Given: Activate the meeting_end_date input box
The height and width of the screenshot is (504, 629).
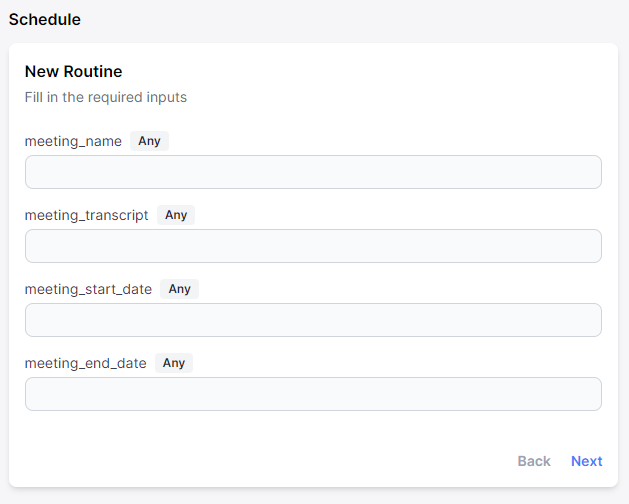Looking at the screenshot, I should point(313,394).
